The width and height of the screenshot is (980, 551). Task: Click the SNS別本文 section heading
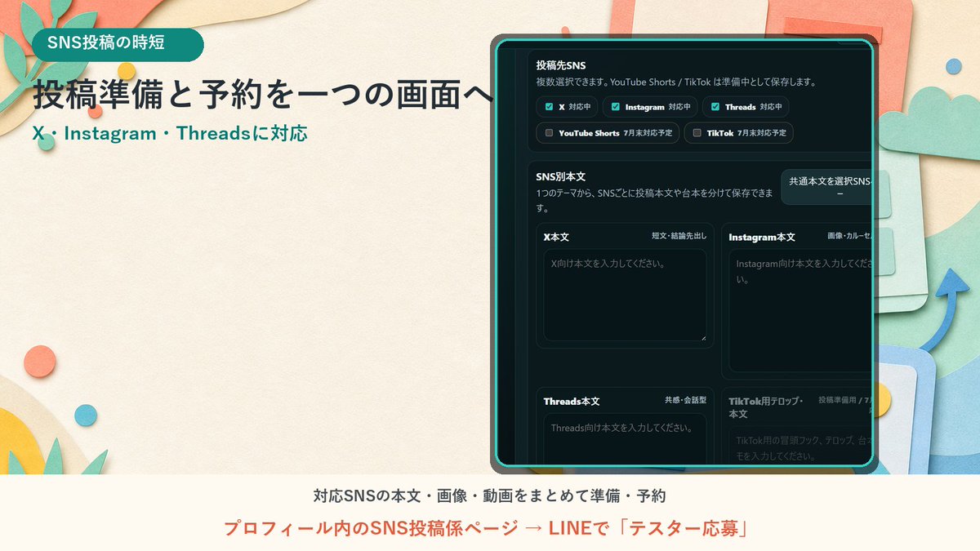pos(561,176)
